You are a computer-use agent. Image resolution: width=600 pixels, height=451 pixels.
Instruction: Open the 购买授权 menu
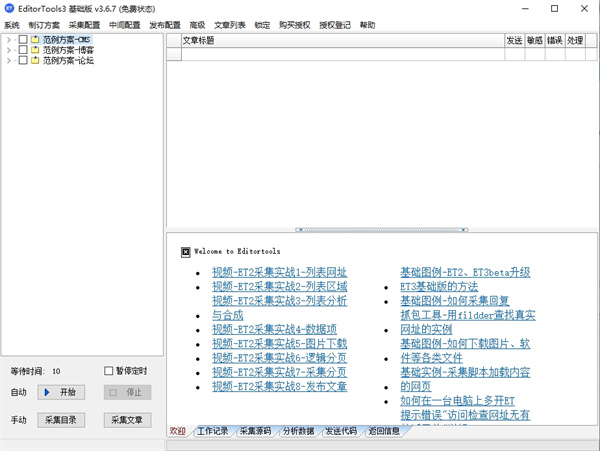coord(295,25)
